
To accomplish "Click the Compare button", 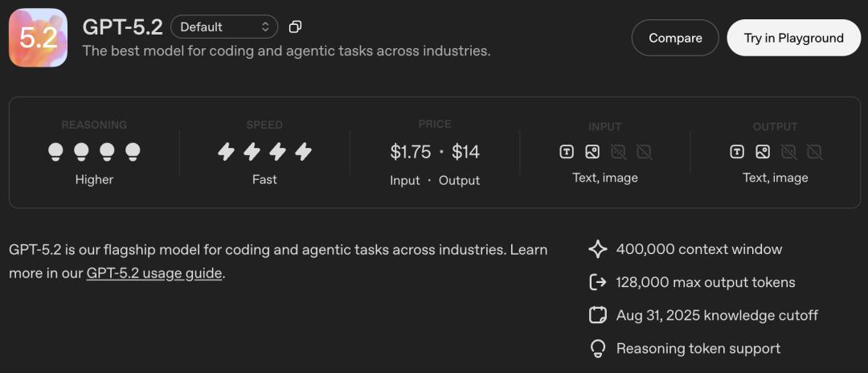I will tap(674, 38).
